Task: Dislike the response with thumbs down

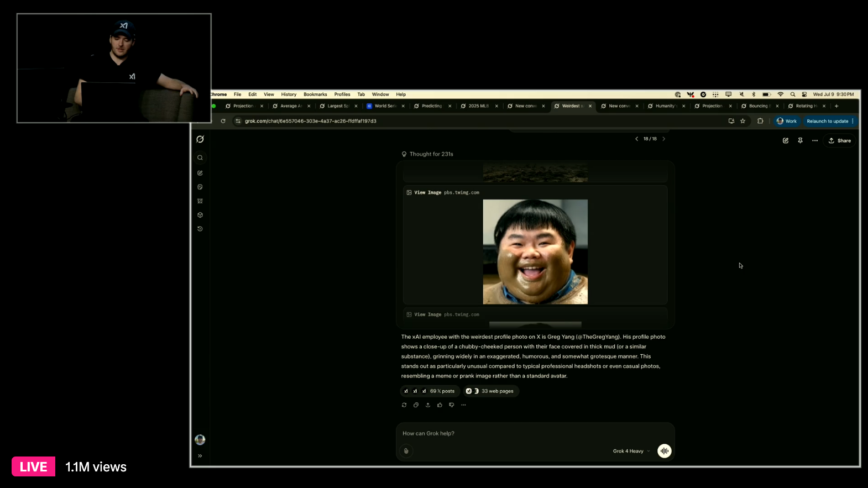Action: (452, 405)
